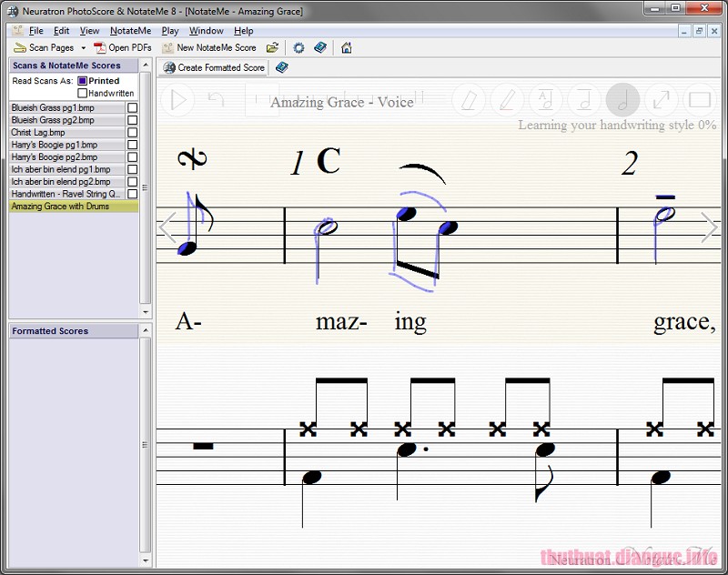The width and height of the screenshot is (728, 575).
Task: Click the Undo arrow icon
Action: coord(216,99)
